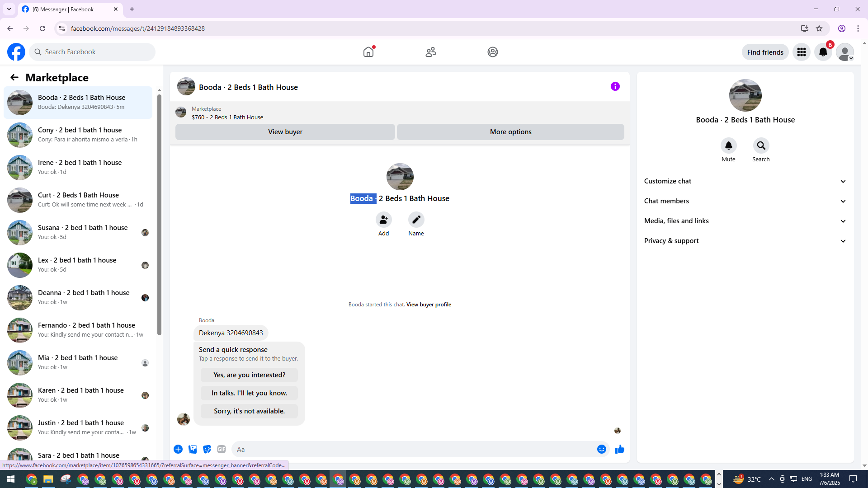Choose a sticker icon in composer

(207, 449)
